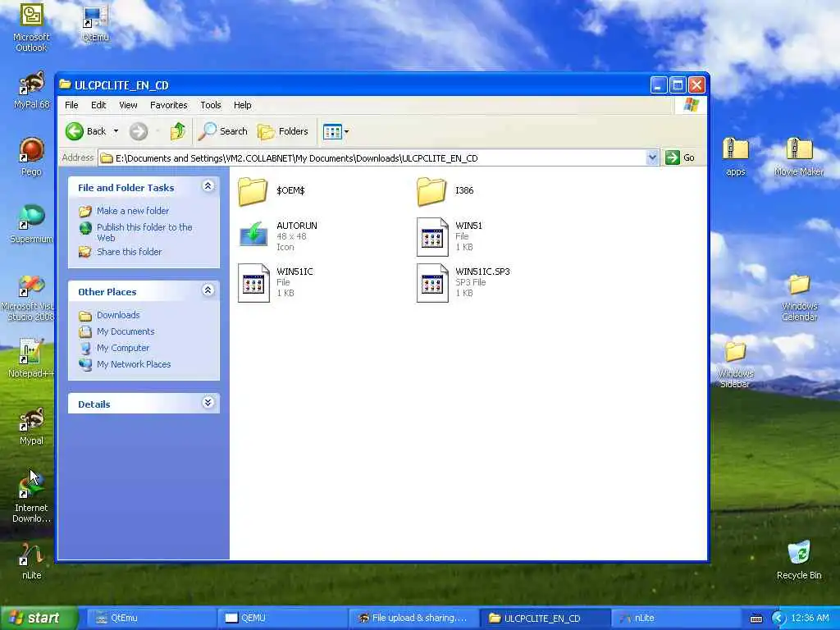Viewport: 840px width, 630px height.
Task: Open the Search pane from toolbar
Action: (223, 131)
